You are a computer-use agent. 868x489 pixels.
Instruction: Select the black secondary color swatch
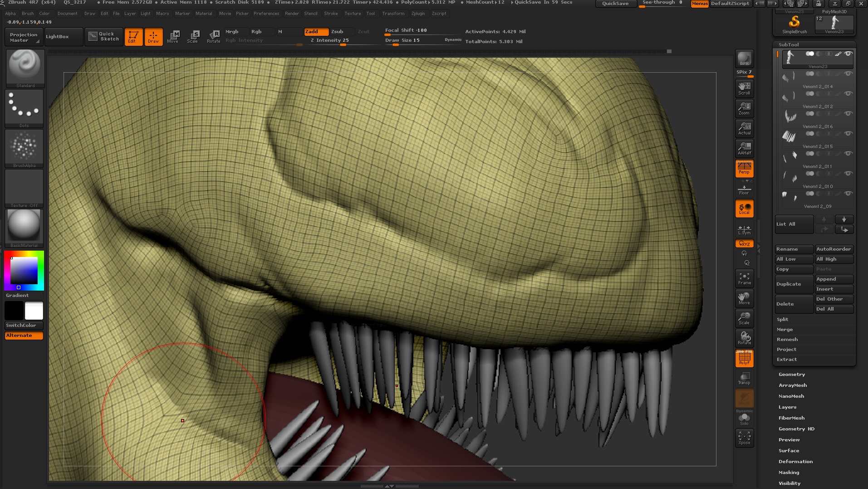(14, 311)
